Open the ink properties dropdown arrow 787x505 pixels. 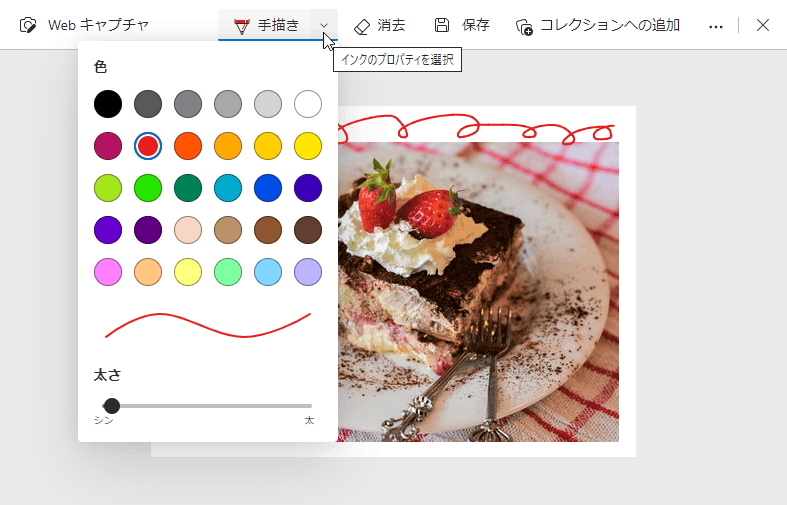click(x=324, y=25)
